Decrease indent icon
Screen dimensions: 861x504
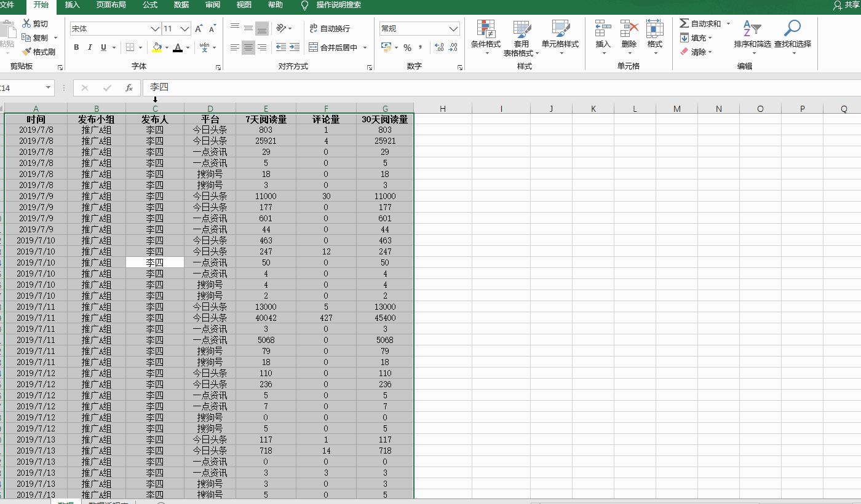point(281,47)
